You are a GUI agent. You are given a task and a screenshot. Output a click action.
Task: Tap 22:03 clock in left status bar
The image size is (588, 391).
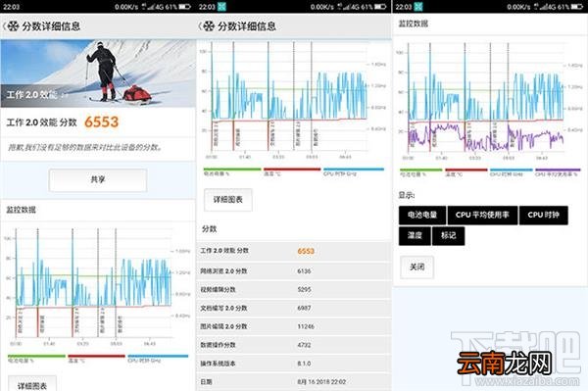(11, 7)
